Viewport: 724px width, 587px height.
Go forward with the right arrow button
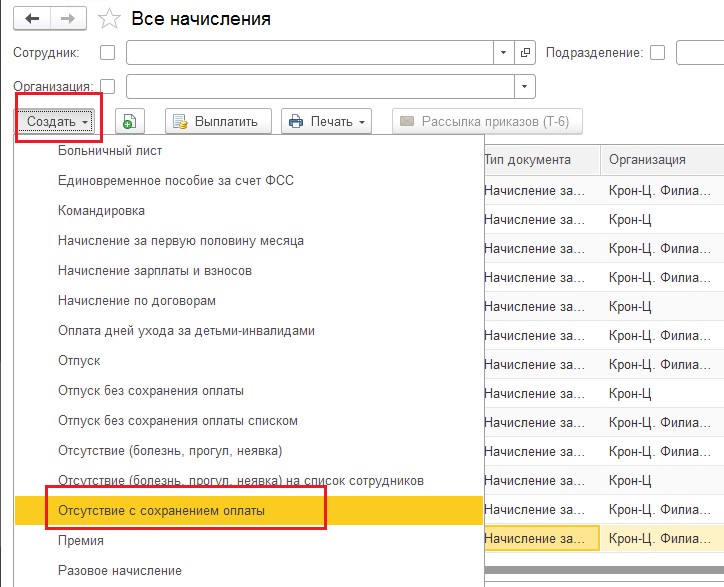click(68, 19)
